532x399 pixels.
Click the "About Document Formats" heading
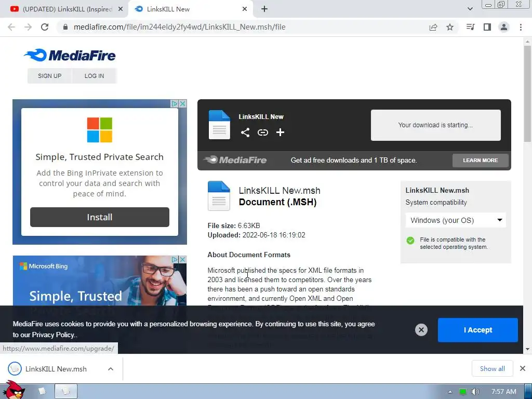249,255
